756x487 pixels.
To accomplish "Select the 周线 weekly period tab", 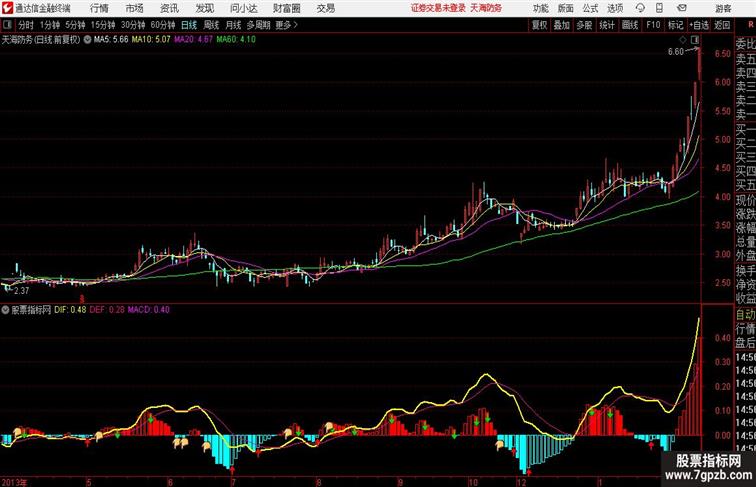I will (211, 25).
